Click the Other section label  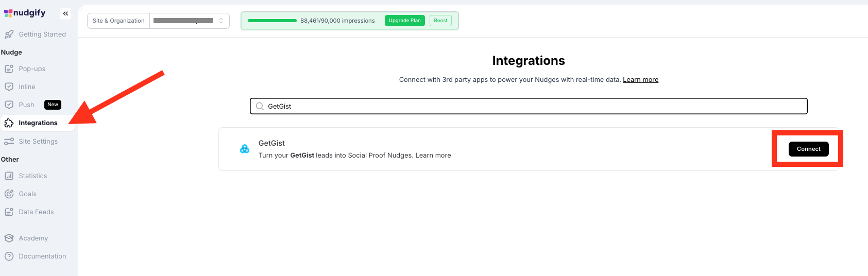(10, 160)
